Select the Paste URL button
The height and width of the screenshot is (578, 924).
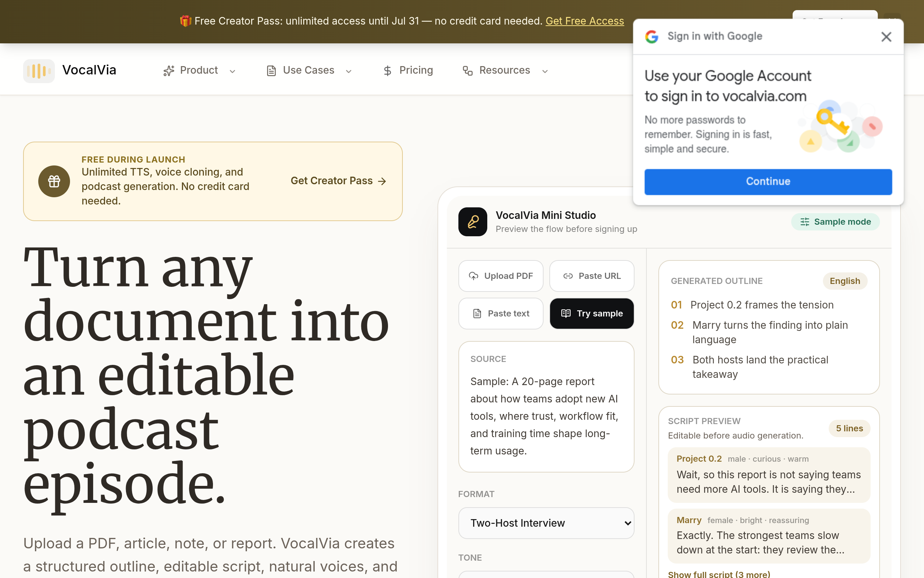[592, 276]
